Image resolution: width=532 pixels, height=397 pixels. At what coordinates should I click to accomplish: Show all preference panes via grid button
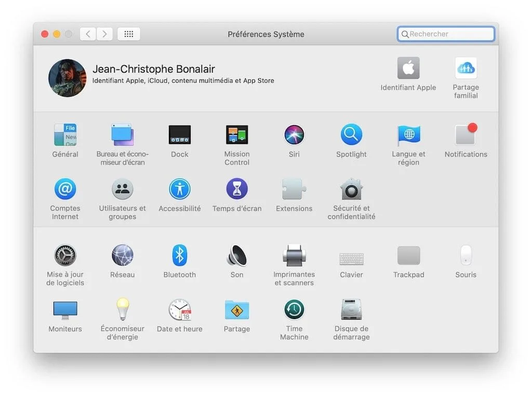(128, 34)
